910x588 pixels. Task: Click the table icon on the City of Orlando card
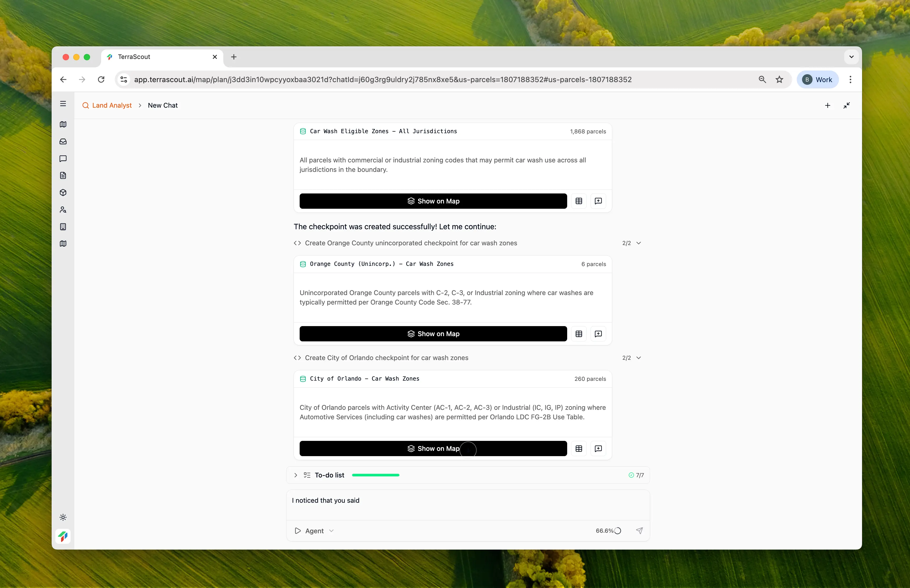point(578,449)
